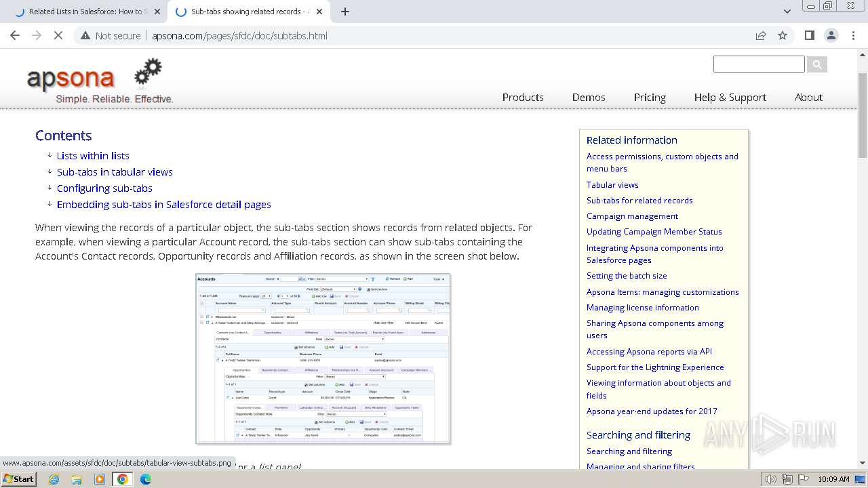Viewport: 868px width, 488px height.
Task: Open the tab search chevron
Action: [x=787, y=12]
